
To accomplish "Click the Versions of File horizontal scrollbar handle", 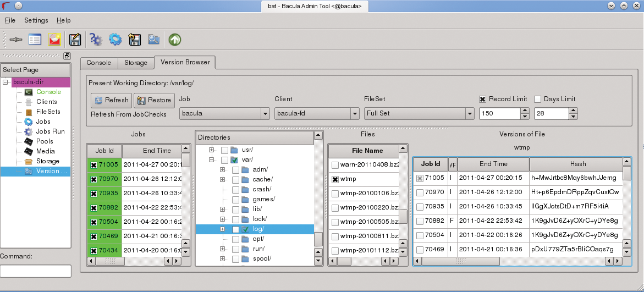I will click(x=460, y=261).
